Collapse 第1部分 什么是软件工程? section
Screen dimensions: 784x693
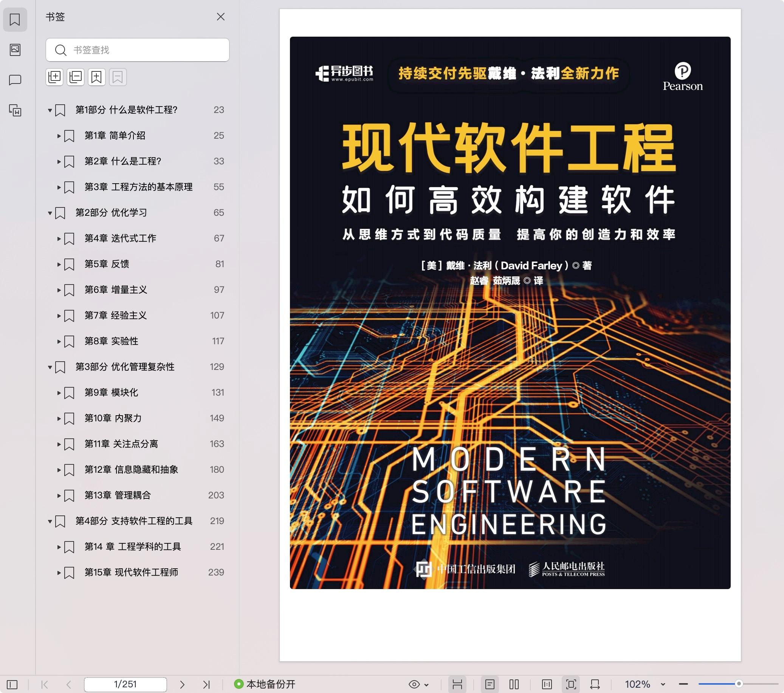[50, 110]
